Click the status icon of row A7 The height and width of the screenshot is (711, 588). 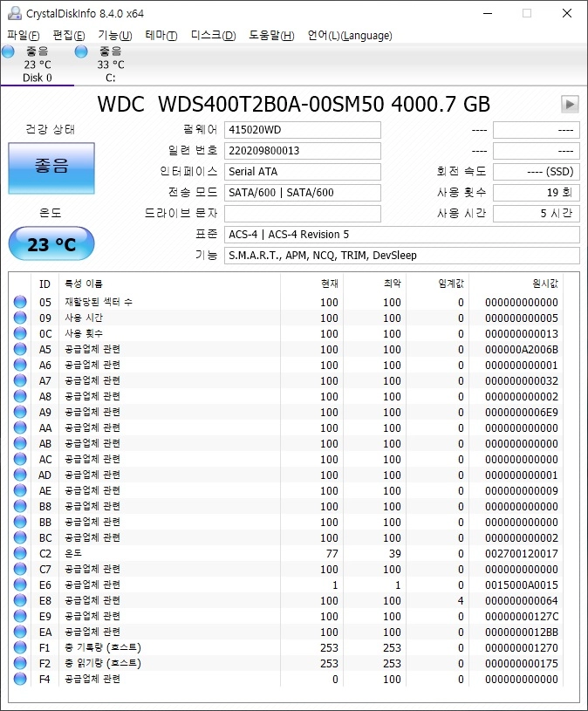pyautogui.click(x=20, y=380)
